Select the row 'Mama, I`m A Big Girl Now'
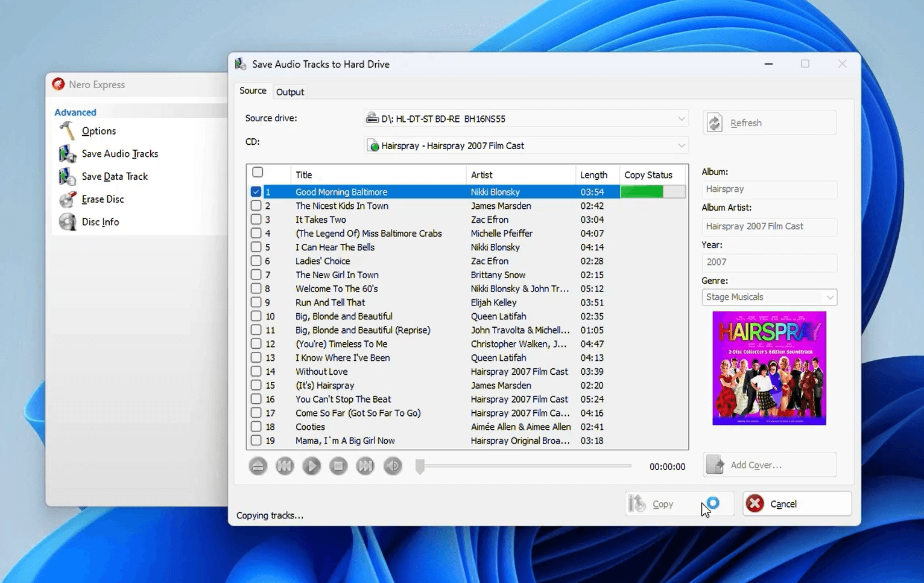Image resolution: width=924 pixels, height=583 pixels. click(467, 441)
